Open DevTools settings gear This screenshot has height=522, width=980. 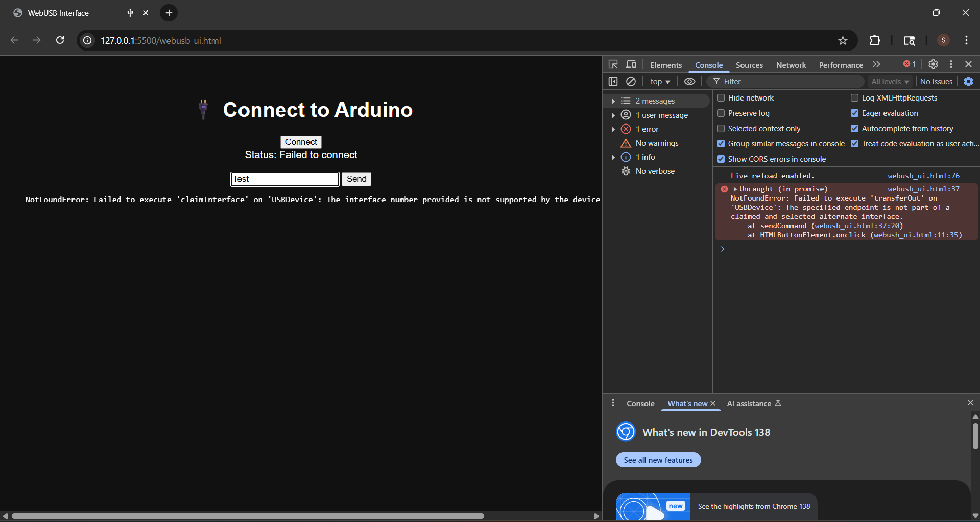click(933, 64)
